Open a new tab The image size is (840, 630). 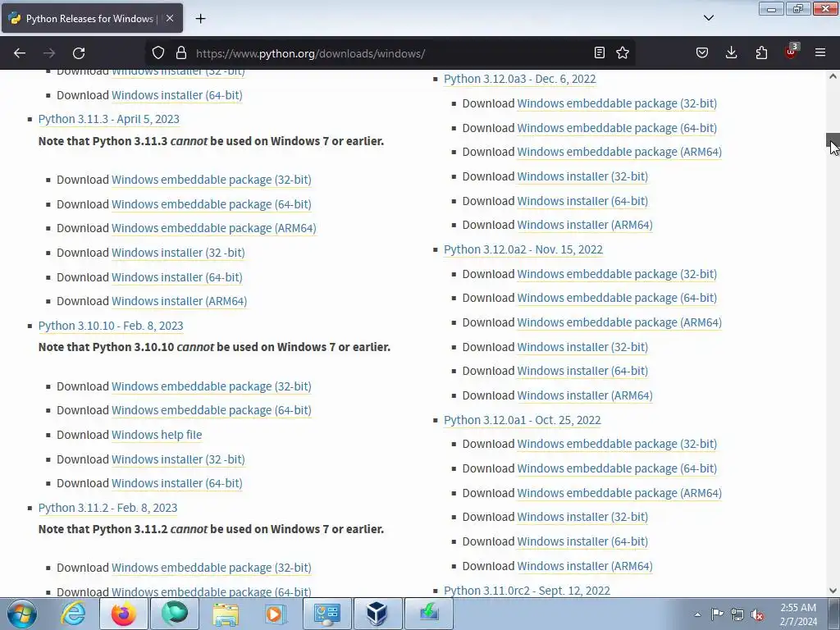(200, 19)
